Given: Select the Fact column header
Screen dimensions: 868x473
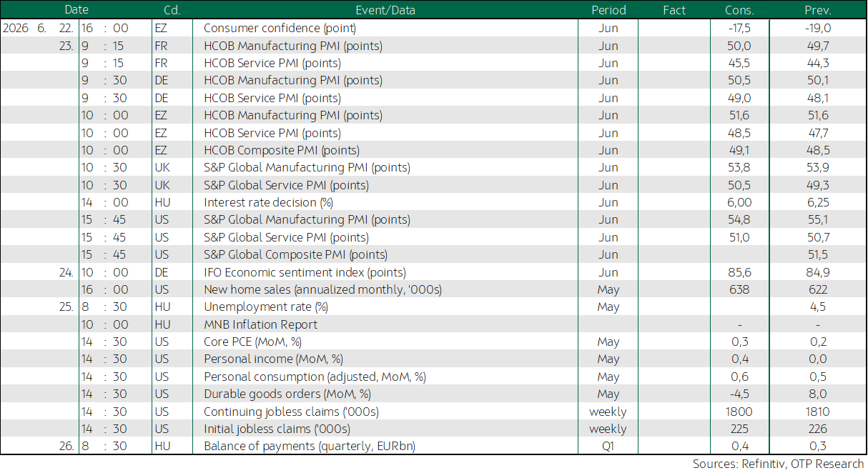Looking at the screenshot, I should [674, 10].
